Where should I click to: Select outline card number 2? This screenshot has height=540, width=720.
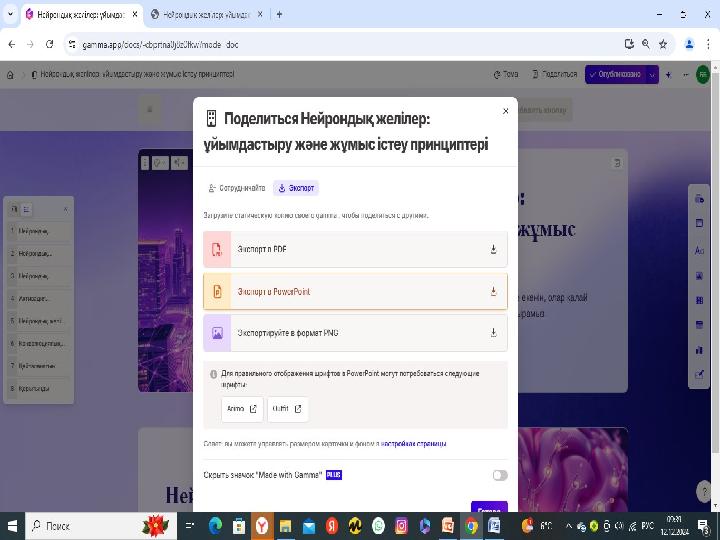(39, 253)
